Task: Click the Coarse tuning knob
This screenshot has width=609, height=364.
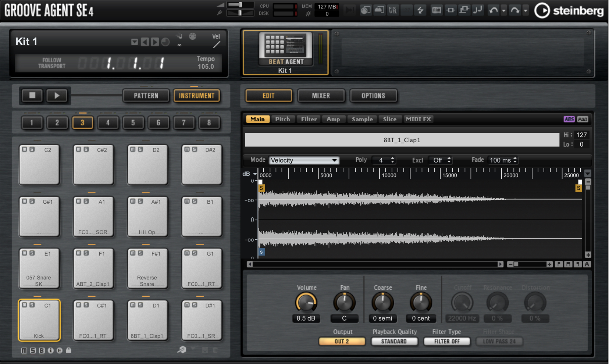Action: tap(382, 303)
